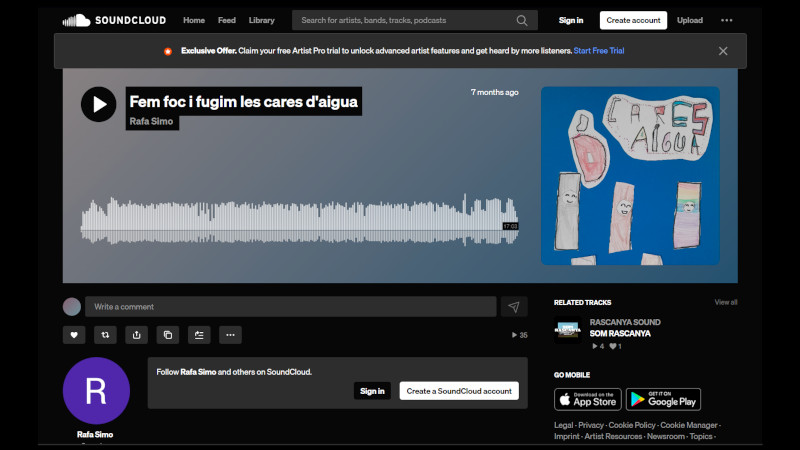Viewport: 800px width, 450px height.
Task: Get it on Google Play badge
Action: [663, 399]
